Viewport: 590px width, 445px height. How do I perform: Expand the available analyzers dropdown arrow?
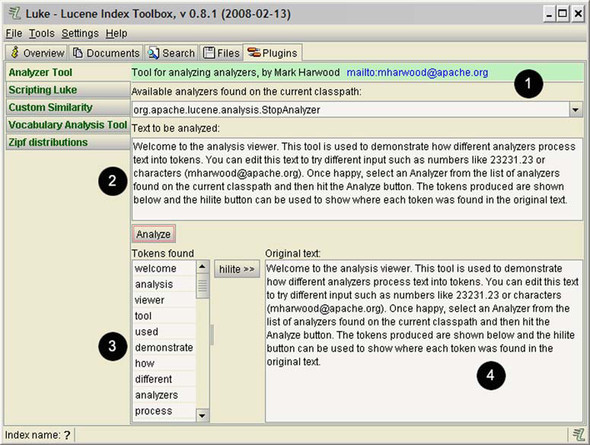point(576,110)
